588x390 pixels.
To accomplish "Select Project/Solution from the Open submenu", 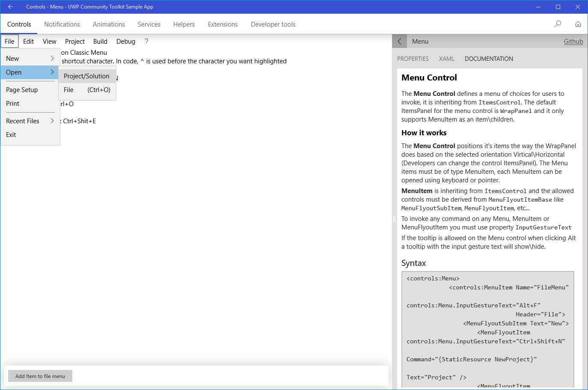I will tap(87, 76).
